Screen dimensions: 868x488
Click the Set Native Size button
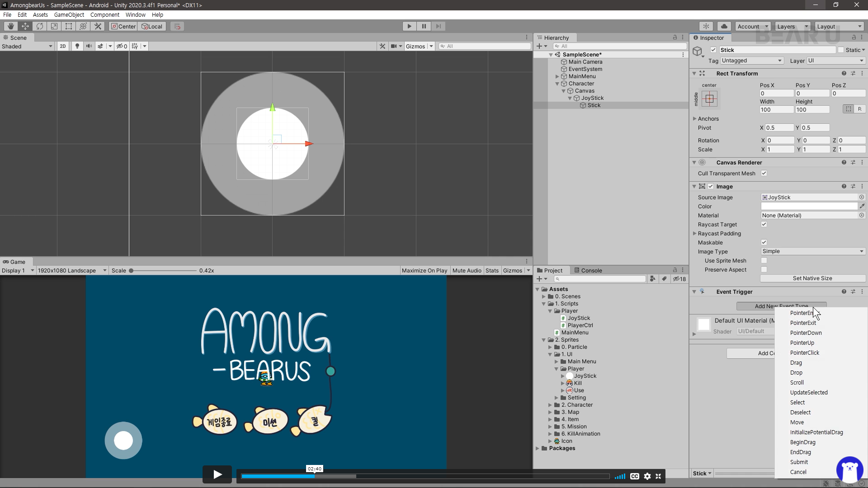coord(812,278)
